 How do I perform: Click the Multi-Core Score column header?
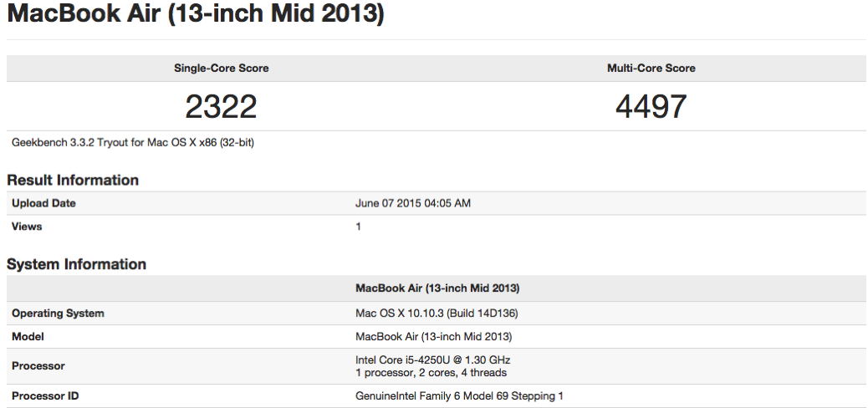click(651, 69)
